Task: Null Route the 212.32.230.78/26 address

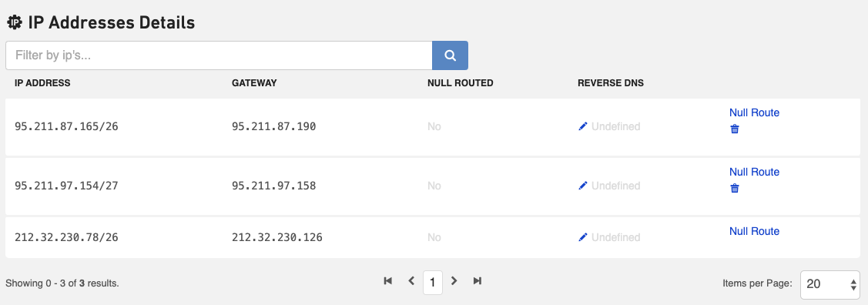Action: coord(754,231)
